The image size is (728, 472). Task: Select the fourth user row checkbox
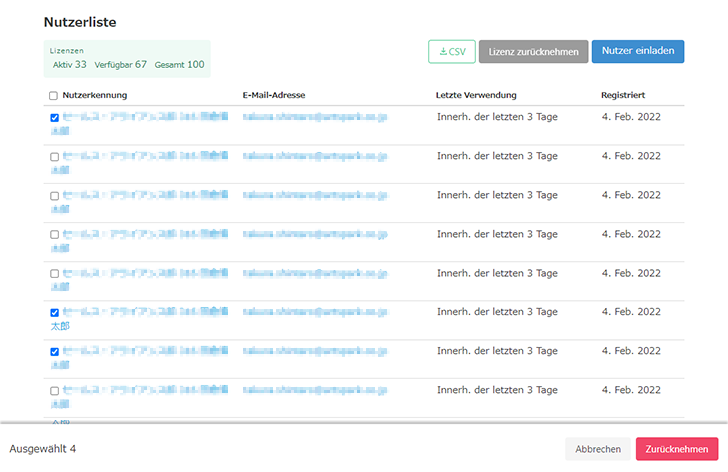54,235
